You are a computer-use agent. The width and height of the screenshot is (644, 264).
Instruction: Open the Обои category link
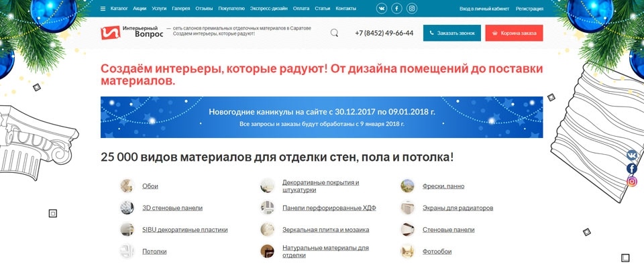150,186
